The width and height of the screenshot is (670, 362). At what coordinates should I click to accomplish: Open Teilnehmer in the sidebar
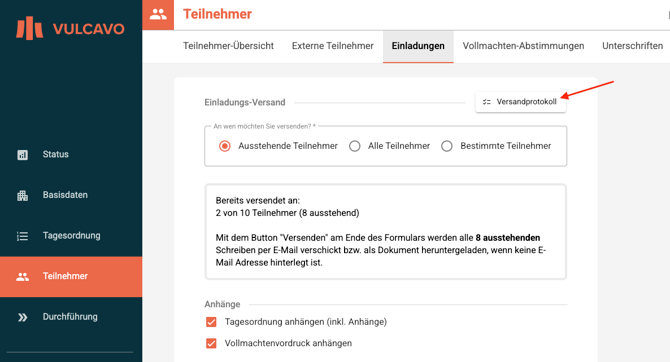point(71,277)
